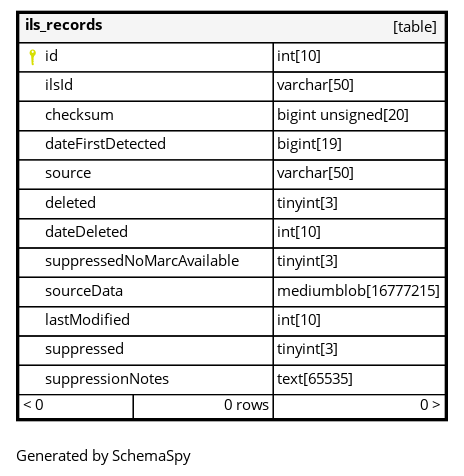Click the checksum column name

click(x=79, y=115)
